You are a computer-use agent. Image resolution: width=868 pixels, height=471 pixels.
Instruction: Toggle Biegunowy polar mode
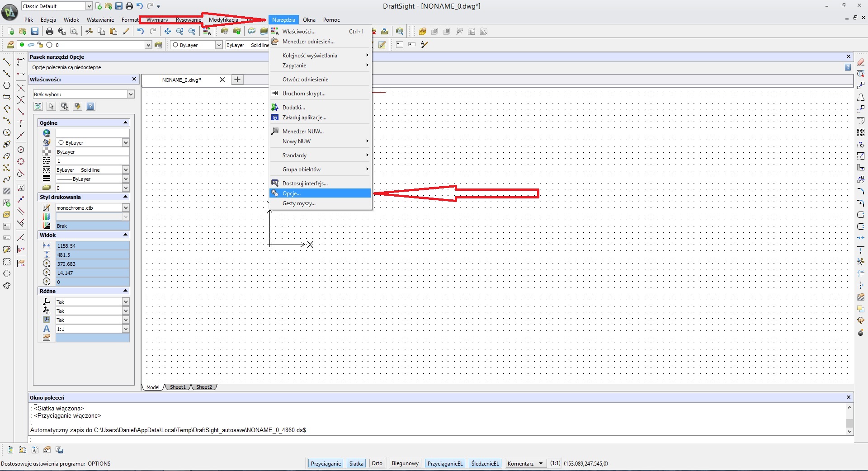405,463
